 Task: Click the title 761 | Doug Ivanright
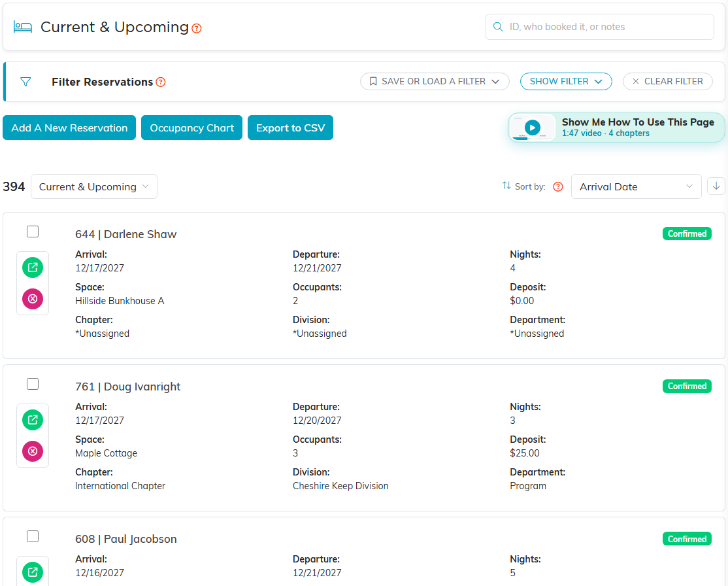pos(127,387)
